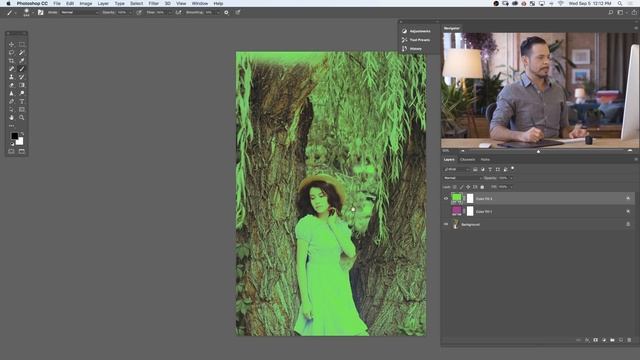Viewport: 640px width, 360px height.
Task: Select the Color Fill 2 layer mask
Action: point(470,198)
